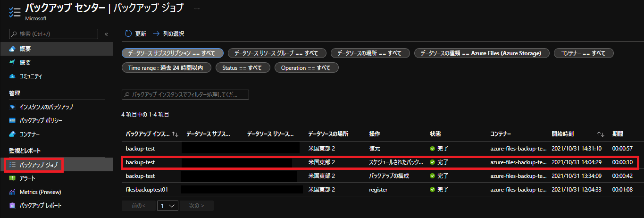Click duration 00:01:08 cell
Image resolution: width=644 pixels, height=218 pixels.
[x=623, y=190]
